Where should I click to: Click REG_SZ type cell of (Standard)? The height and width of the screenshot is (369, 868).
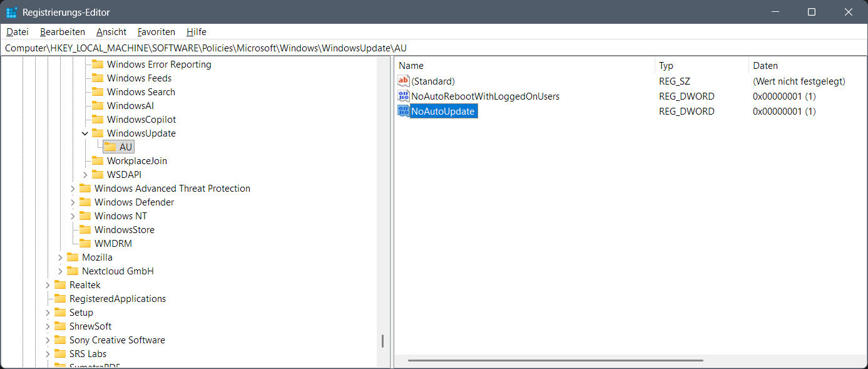(x=675, y=81)
